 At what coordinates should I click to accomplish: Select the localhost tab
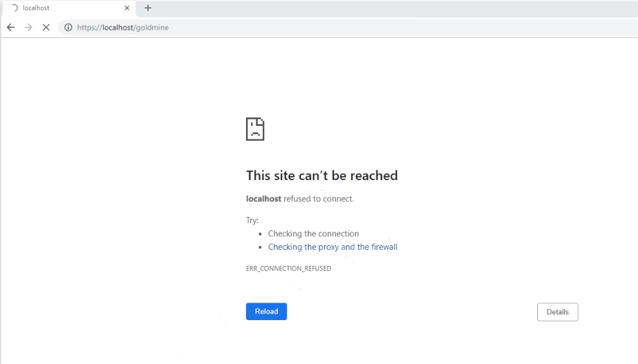[65, 8]
